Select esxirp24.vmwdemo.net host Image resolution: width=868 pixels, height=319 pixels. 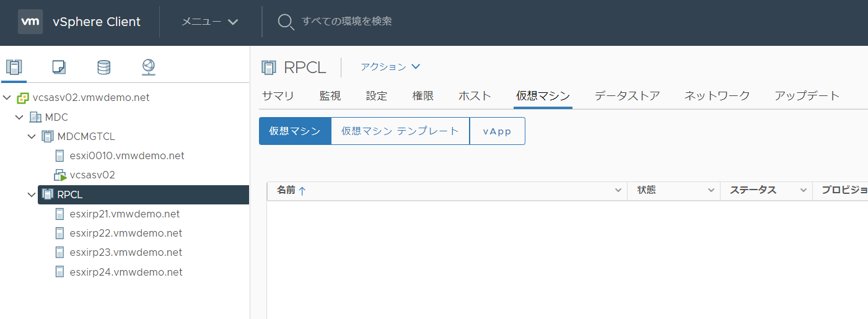point(126,272)
